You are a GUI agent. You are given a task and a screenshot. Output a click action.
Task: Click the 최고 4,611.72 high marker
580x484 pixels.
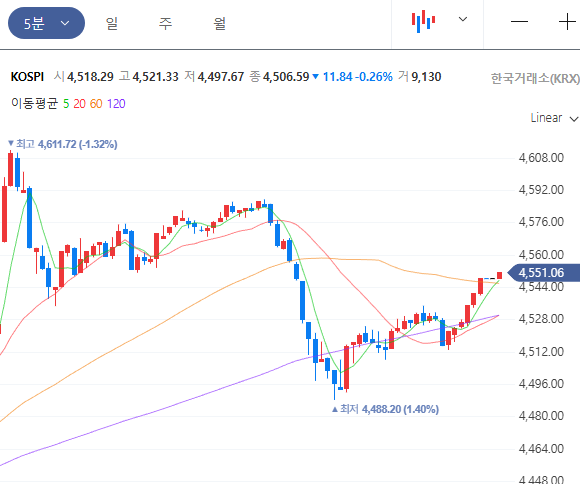coord(63,144)
